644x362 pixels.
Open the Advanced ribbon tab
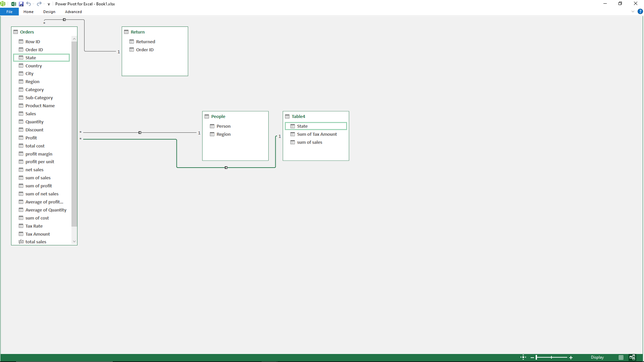click(73, 12)
